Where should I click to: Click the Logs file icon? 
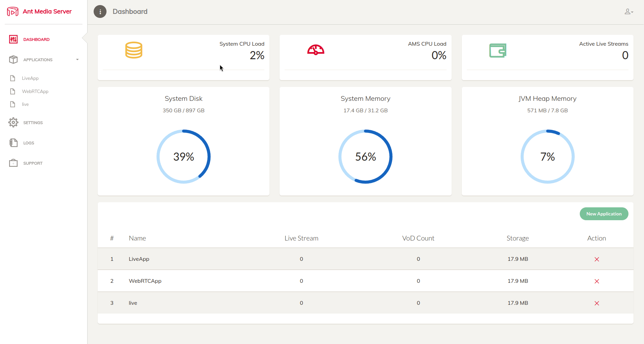click(x=13, y=143)
